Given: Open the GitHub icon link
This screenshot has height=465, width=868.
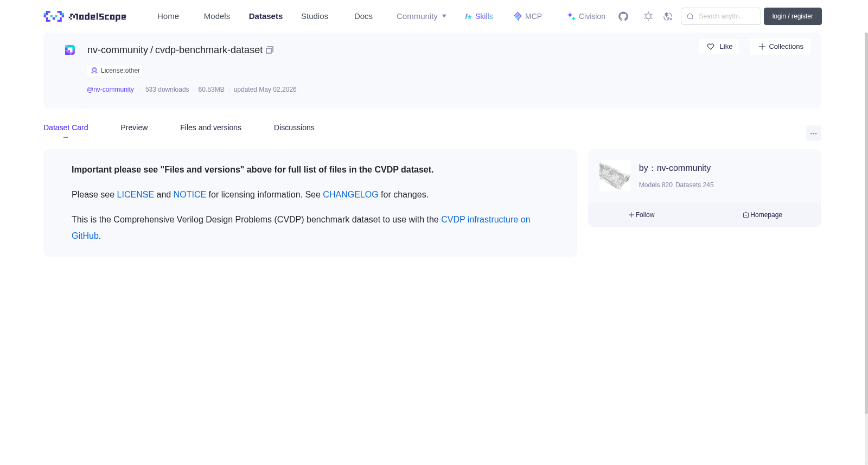Looking at the screenshot, I should tap(623, 16).
